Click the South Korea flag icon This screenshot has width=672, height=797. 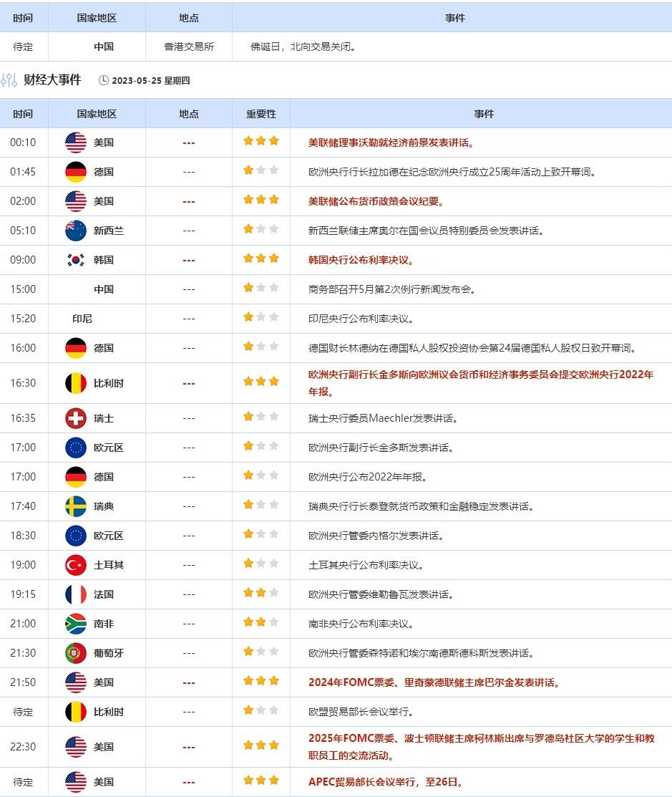point(75,260)
